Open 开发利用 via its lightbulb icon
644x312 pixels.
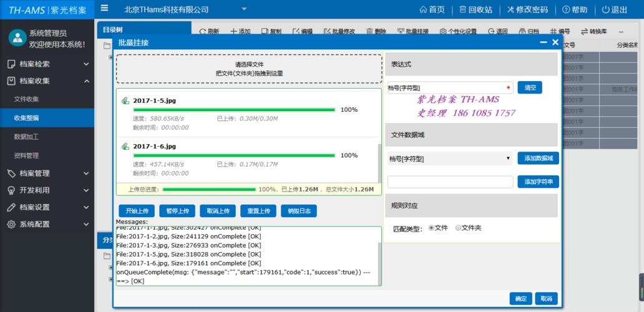coord(11,190)
